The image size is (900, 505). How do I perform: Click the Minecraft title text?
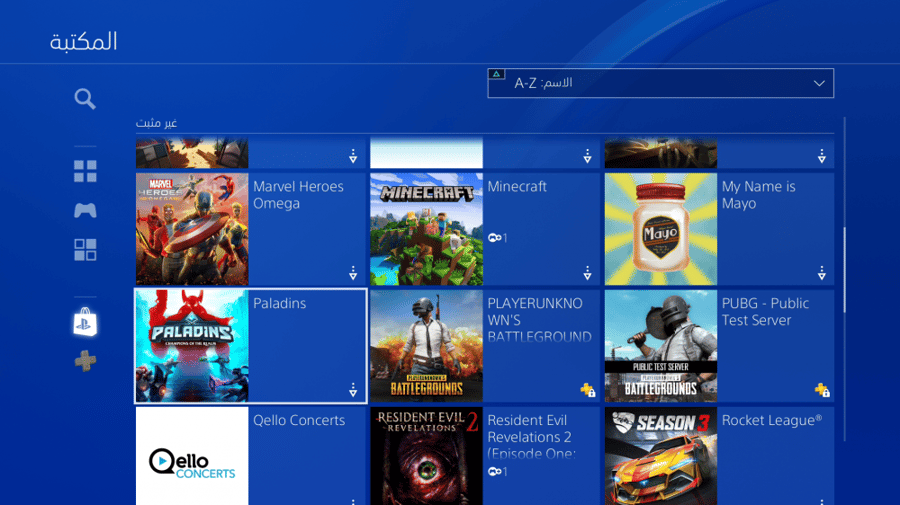tap(517, 187)
